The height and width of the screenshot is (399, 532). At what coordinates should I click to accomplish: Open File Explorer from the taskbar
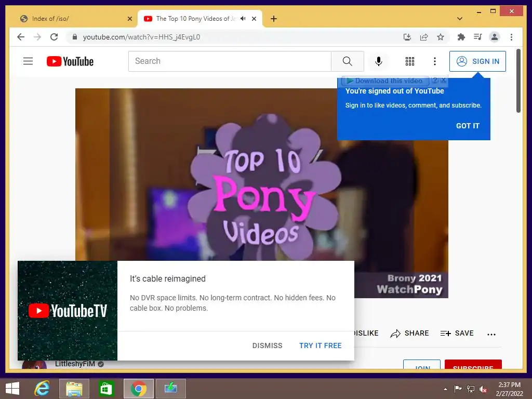(x=74, y=389)
